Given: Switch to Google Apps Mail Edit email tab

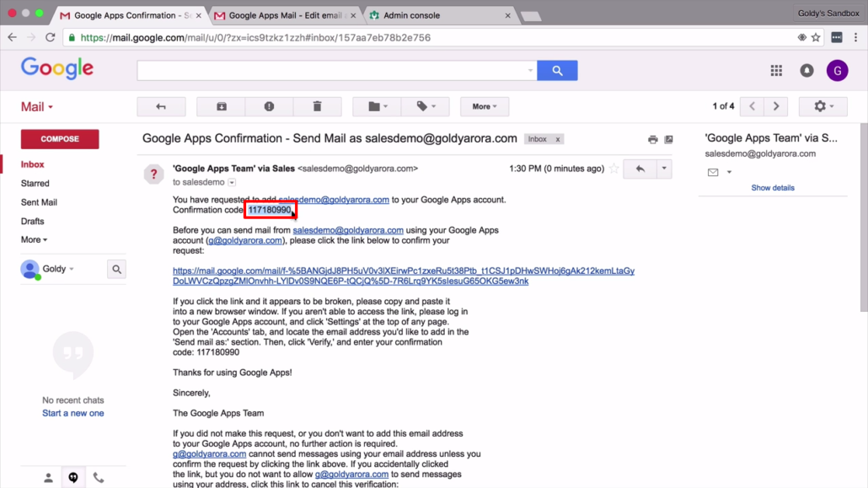Looking at the screenshot, I should [286, 15].
